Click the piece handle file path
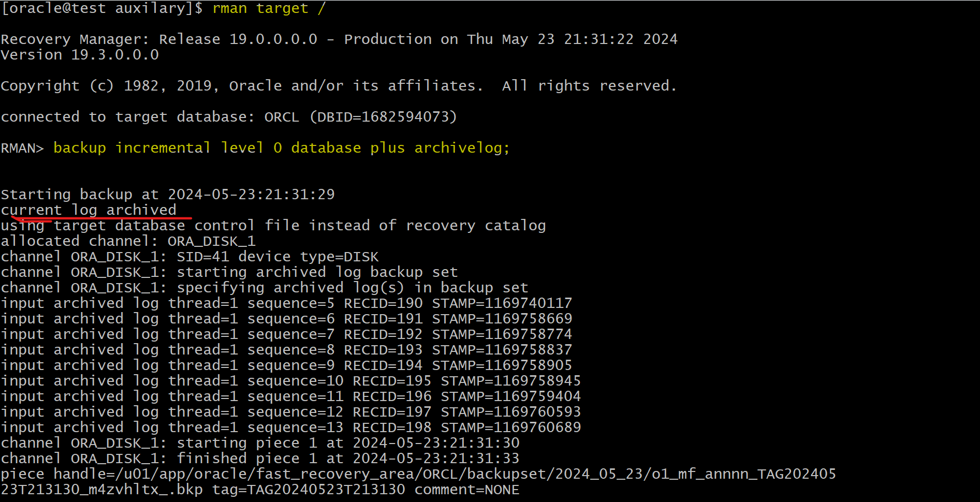Screen dimensions: 980x502 click(x=418, y=482)
